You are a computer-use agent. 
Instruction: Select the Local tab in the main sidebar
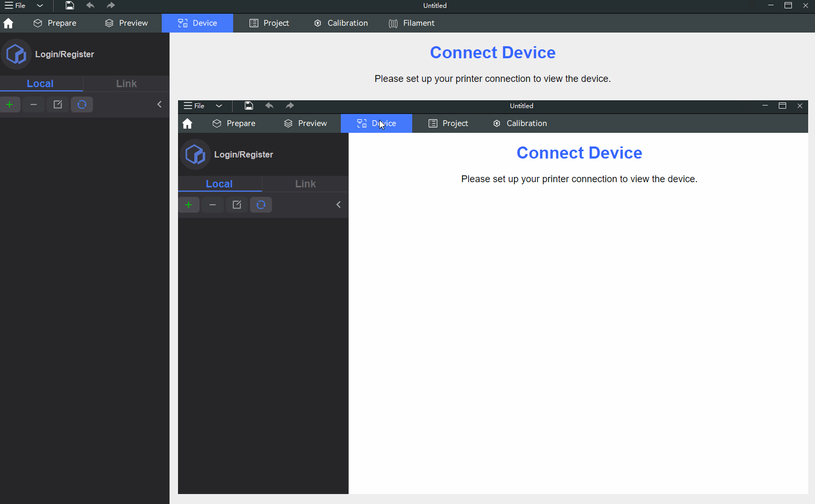(40, 83)
